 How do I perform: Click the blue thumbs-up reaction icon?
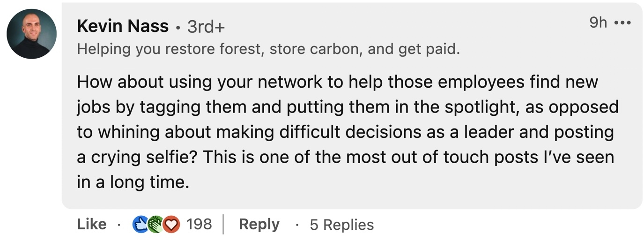point(141,225)
